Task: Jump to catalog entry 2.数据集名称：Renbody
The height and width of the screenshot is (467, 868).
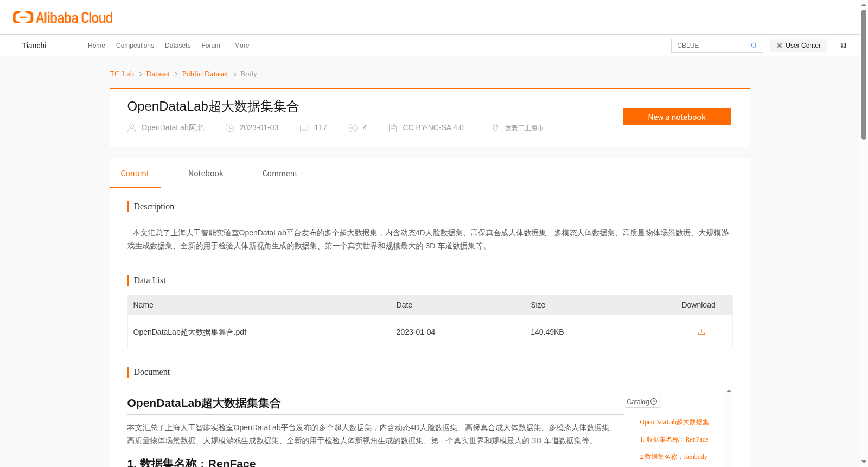Action: tap(673, 457)
